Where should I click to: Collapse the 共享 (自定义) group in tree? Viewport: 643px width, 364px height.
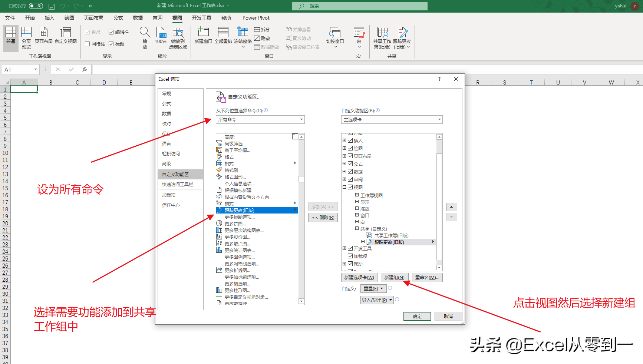357,228
